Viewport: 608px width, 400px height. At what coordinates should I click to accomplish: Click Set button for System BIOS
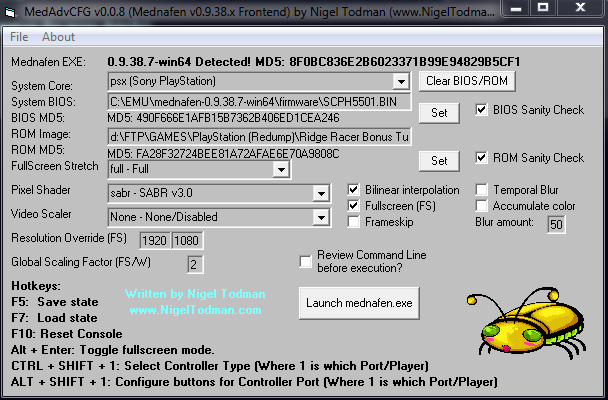point(439,113)
